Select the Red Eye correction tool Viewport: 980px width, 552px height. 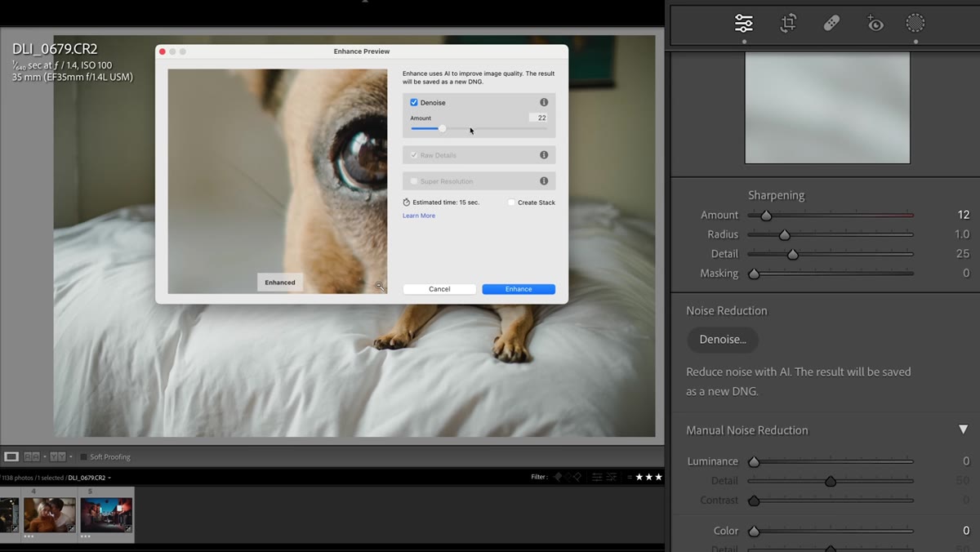(875, 24)
